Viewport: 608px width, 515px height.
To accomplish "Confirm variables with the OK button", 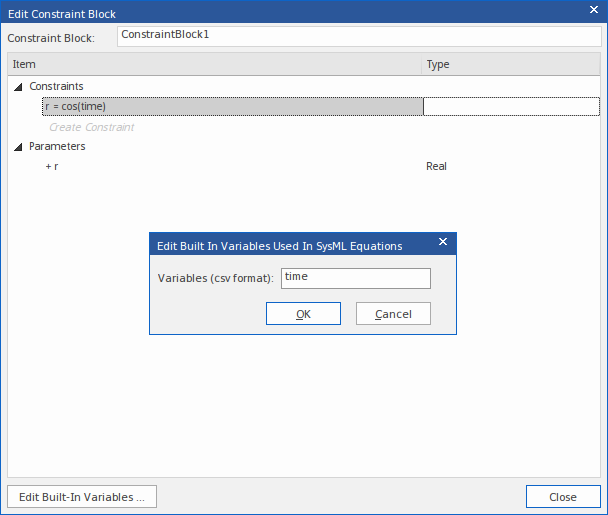I will coord(303,314).
